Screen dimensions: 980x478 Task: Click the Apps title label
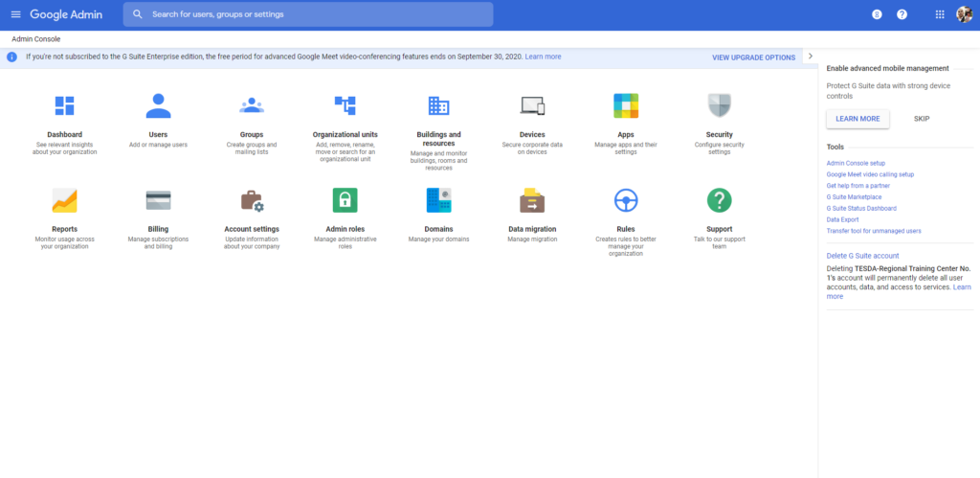626,134
